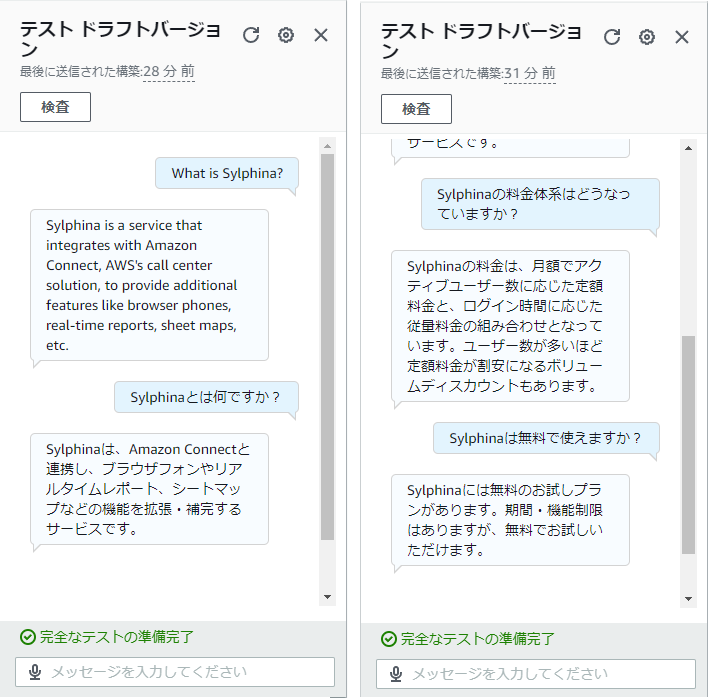
Task: Click right chat scrollbar up arrow
Action: click(688, 148)
